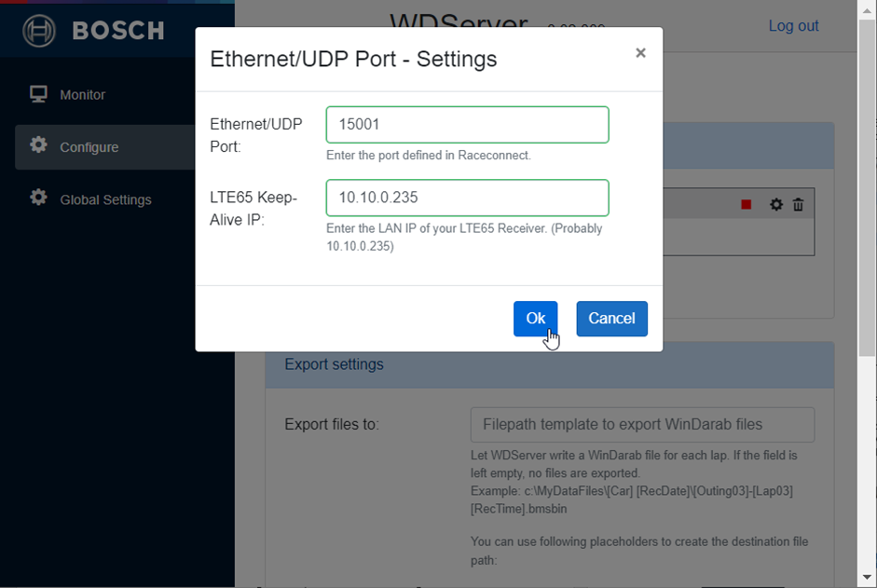877x588 pixels.
Task: Click the Configure gear icon
Action: pyautogui.click(x=38, y=144)
